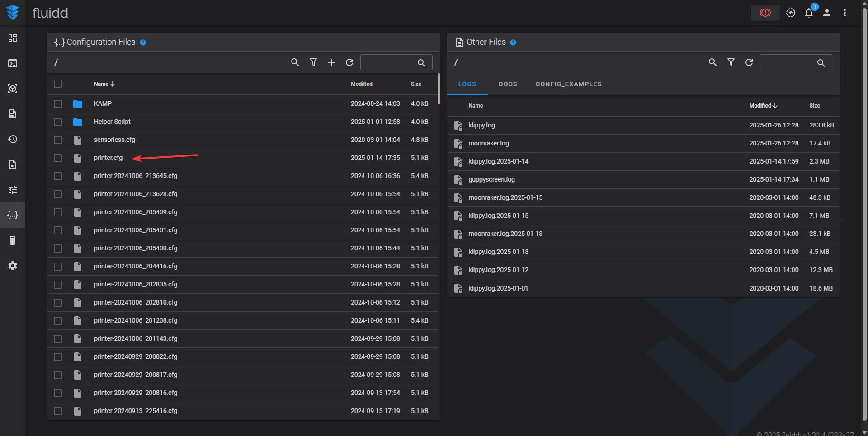Click the fluidd logo icon
The width and height of the screenshot is (868, 436).
(x=13, y=13)
